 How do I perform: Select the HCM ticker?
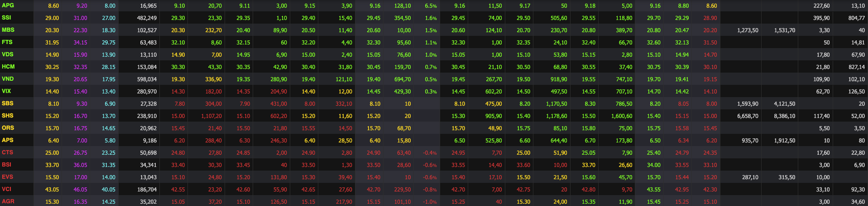pos(8,67)
